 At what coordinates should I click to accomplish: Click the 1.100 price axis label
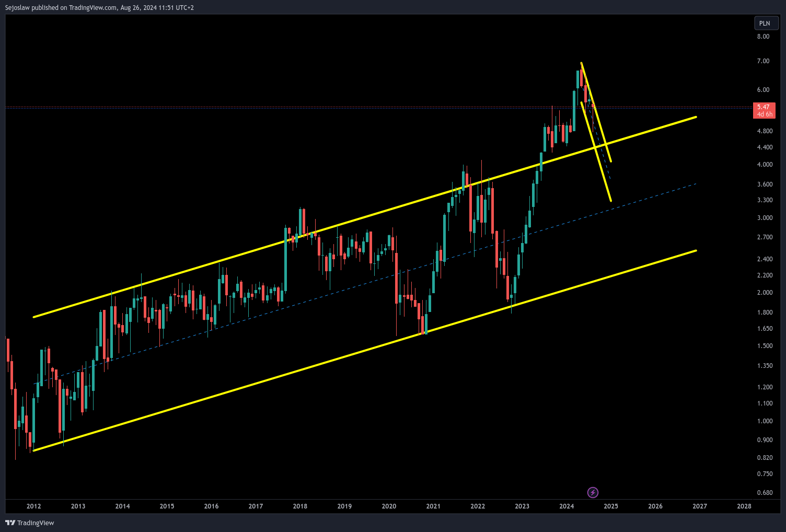(765, 403)
